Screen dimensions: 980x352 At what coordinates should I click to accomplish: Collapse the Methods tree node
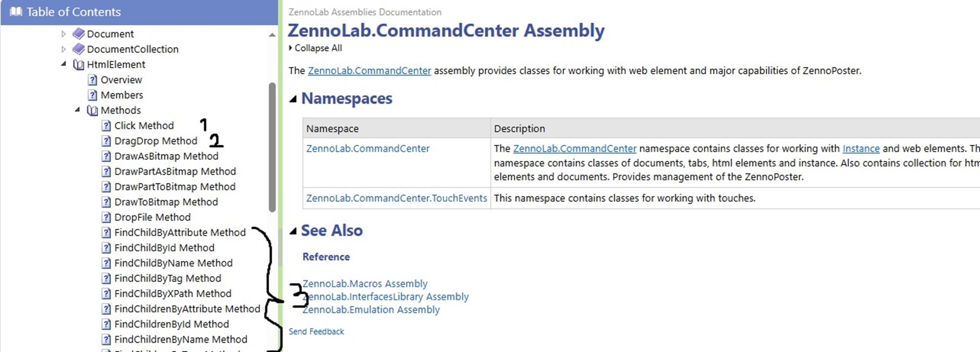coord(77,110)
